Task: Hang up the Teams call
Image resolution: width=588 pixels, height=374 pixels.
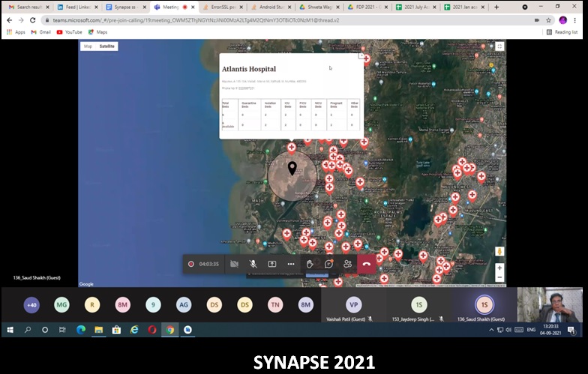Action: coord(366,264)
